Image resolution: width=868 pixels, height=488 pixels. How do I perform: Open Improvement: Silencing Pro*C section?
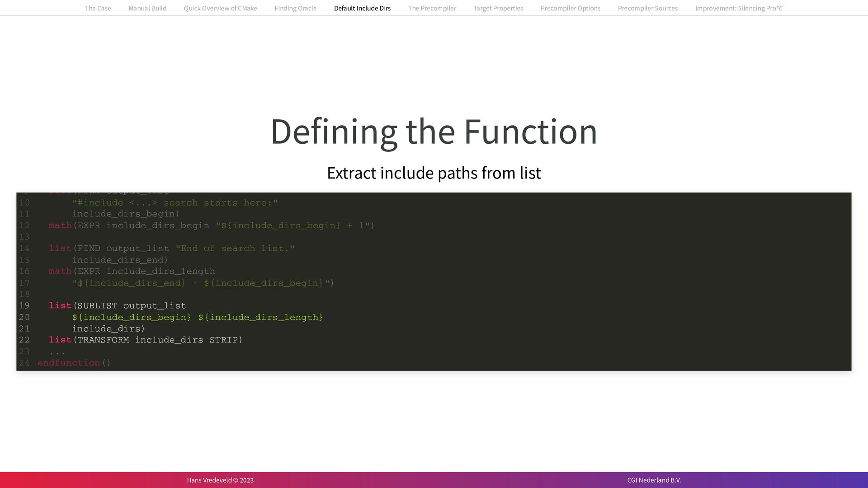point(739,8)
